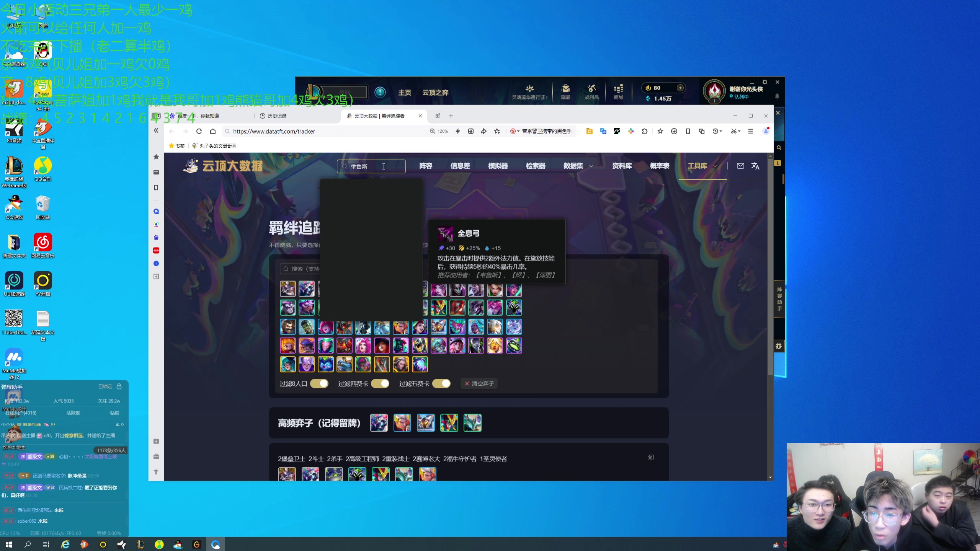
Task: Select first champion in 高频弈子 row
Action: click(379, 423)
